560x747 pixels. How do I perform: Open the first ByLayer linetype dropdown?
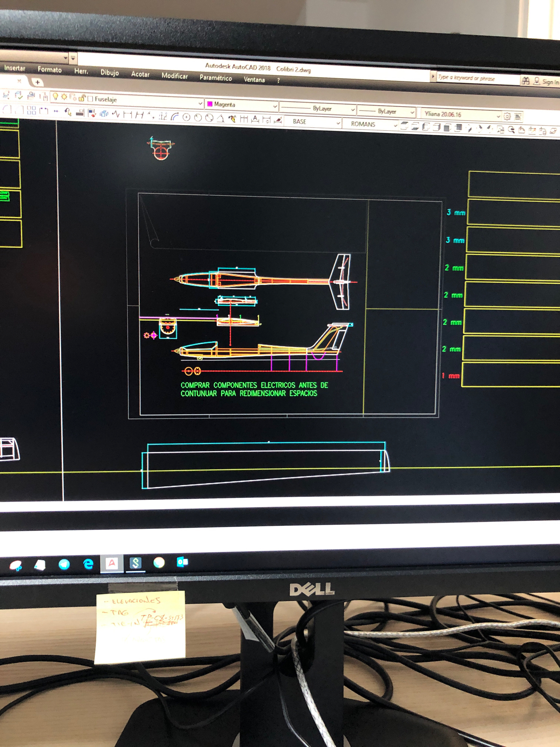[317, 108]
